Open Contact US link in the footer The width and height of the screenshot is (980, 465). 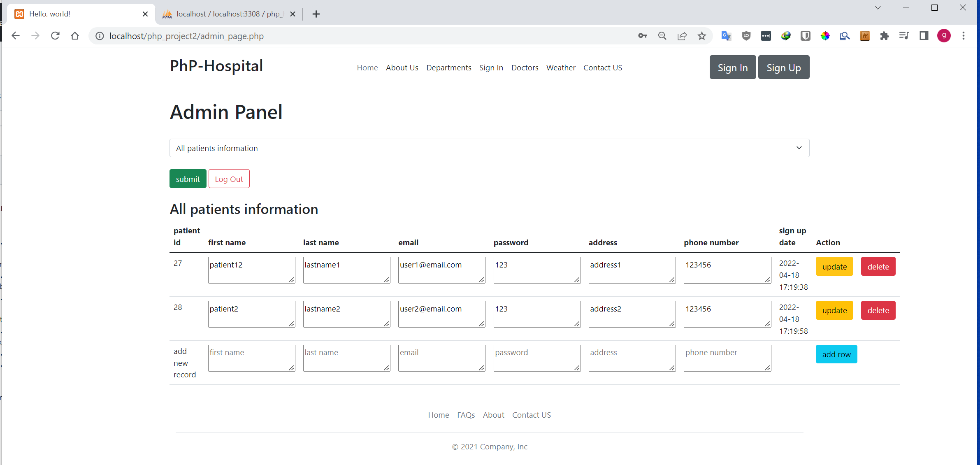coord(532,415)
